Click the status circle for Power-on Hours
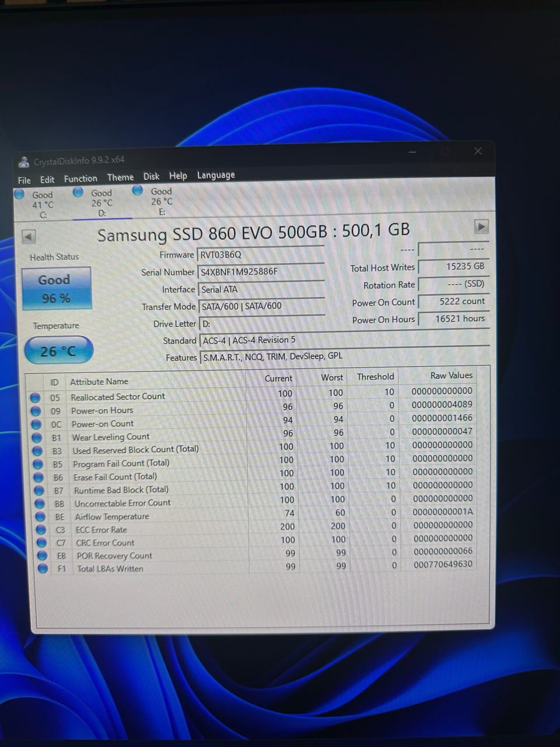Image resolution: width=560 pixels, height=747 pixels. coord(36,411)
